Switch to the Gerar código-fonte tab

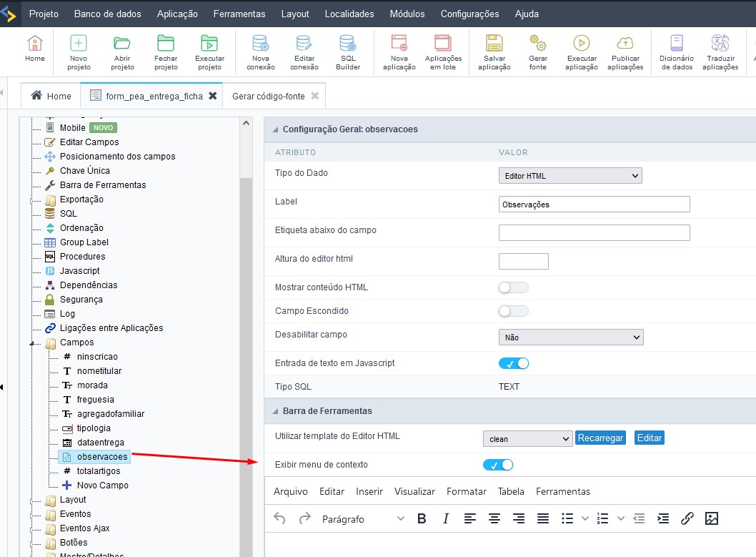(x=269, y=96)
